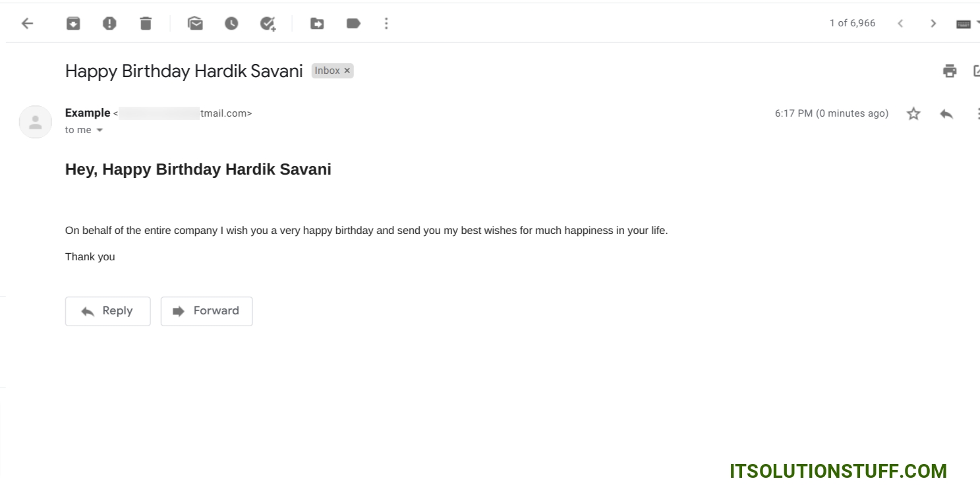Go to the newer email
Viewport: 980px width, 491px height.
coord(900,24)
